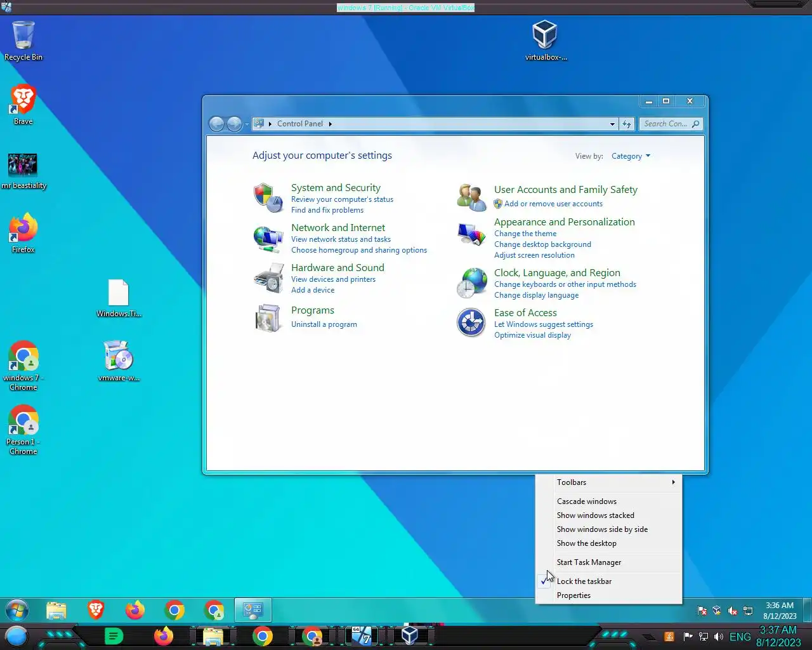Open the Uninstall a program link
Image resolution: width=812 pixels, height=650 pixels.
coord(324,324)
